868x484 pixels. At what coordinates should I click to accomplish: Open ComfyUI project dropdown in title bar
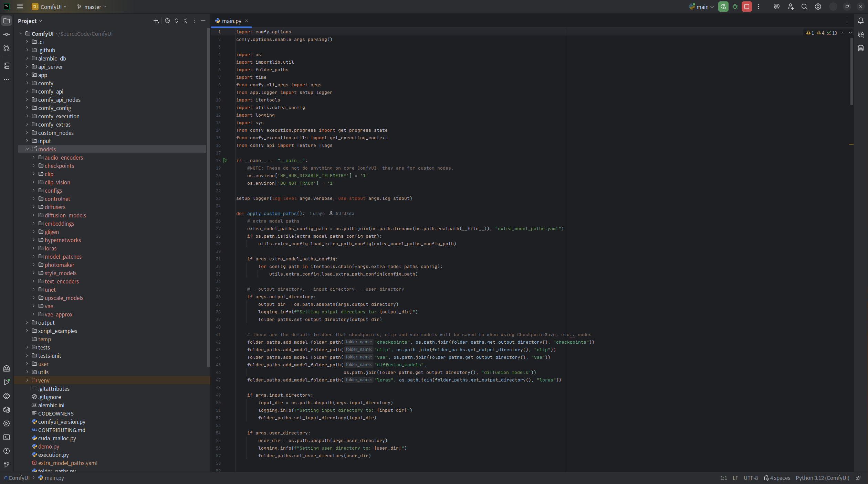pyautogui.click(x=49, y=7)
